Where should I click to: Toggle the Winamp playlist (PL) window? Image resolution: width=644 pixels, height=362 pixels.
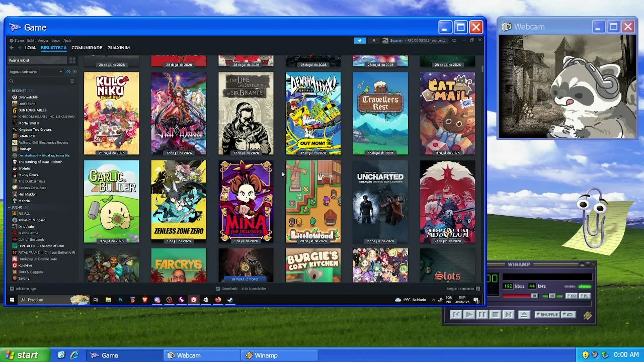click(x=584, y=296)
